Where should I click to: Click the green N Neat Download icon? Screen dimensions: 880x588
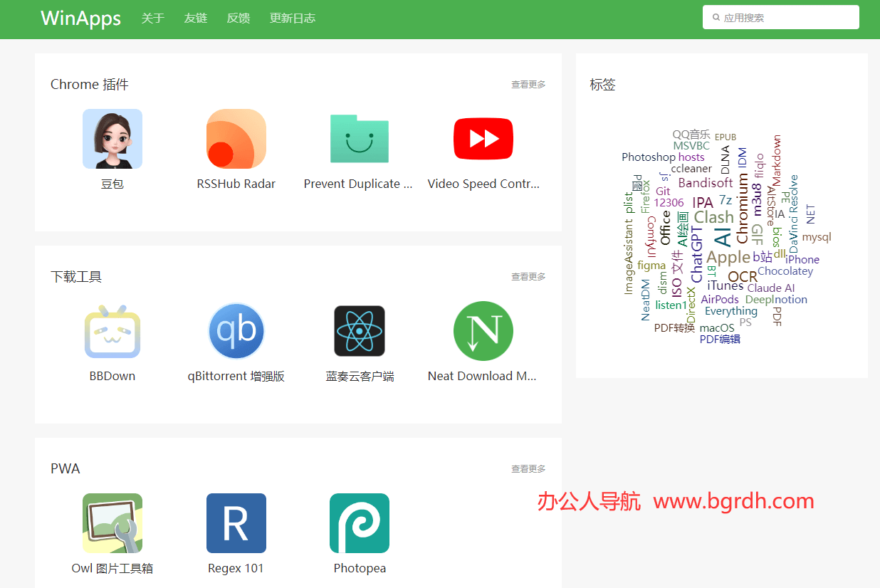point(483,331)
